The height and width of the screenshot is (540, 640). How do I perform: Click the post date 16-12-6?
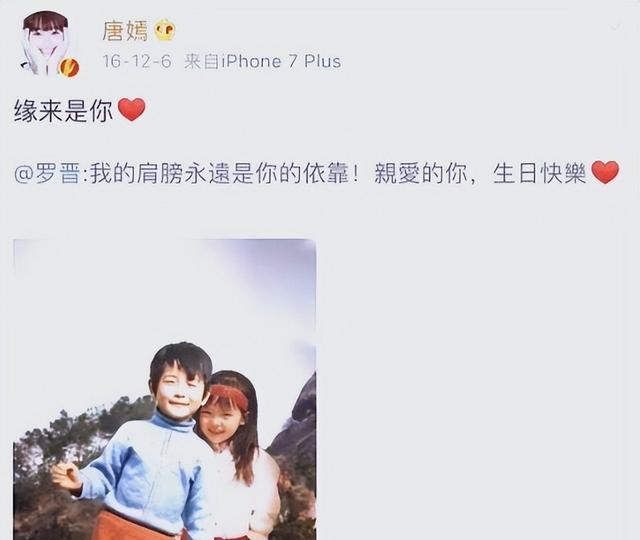137,62
